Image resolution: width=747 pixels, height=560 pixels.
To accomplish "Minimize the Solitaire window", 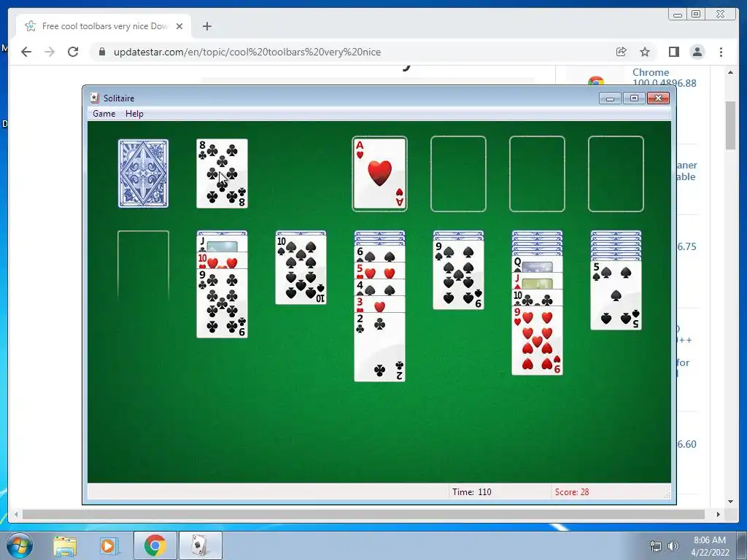I will pyautogui.click(x=611, y=98).
